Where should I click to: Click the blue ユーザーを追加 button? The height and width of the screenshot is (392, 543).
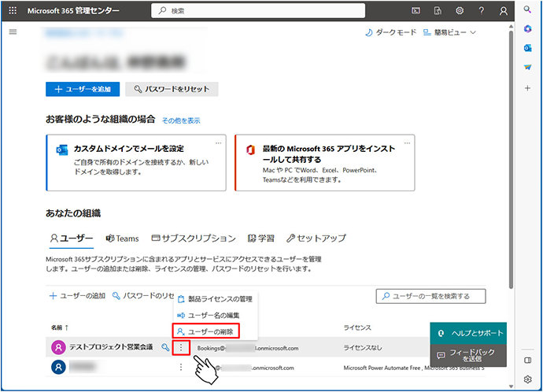pyautogui.click(x=83, y=89)
